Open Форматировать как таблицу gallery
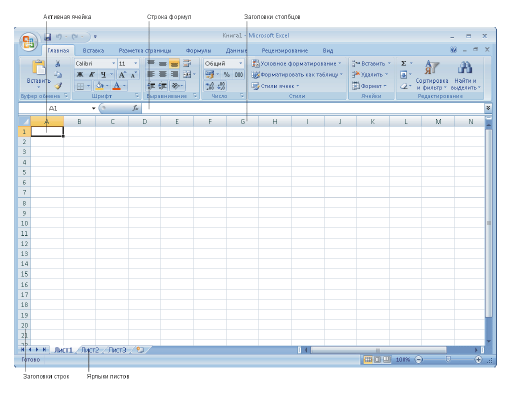This screenshot has height=399, width=522. (297, 75)
